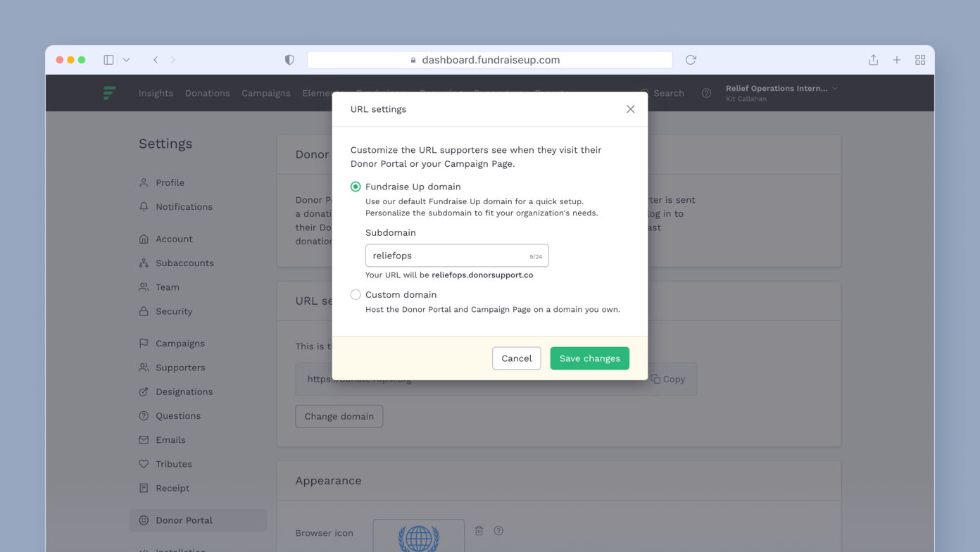Copy the donation page URL
The image size is (980, 552).
click(667, 379)
